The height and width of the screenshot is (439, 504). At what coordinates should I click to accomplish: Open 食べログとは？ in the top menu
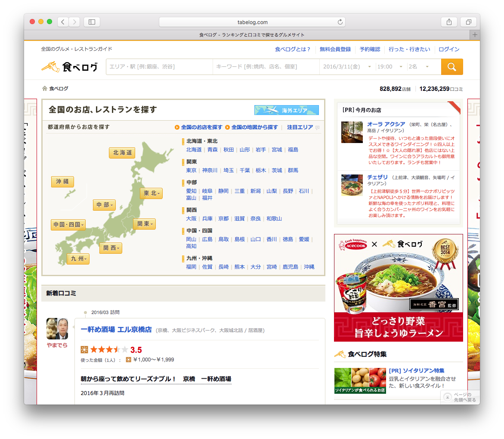pos(293,49)
